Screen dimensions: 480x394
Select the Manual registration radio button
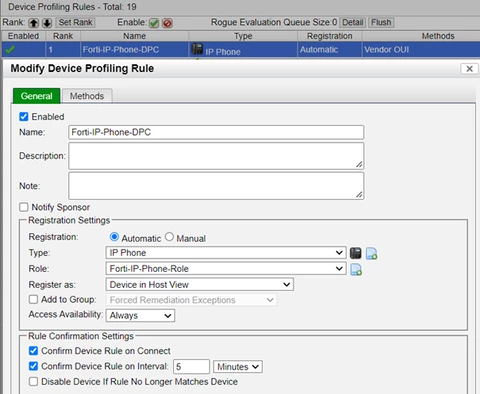click(169, 237)
